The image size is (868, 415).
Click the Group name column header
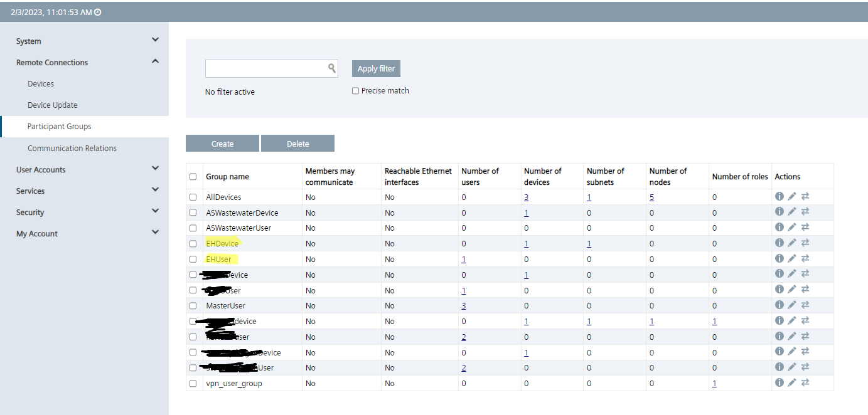[x=228, y=177]
